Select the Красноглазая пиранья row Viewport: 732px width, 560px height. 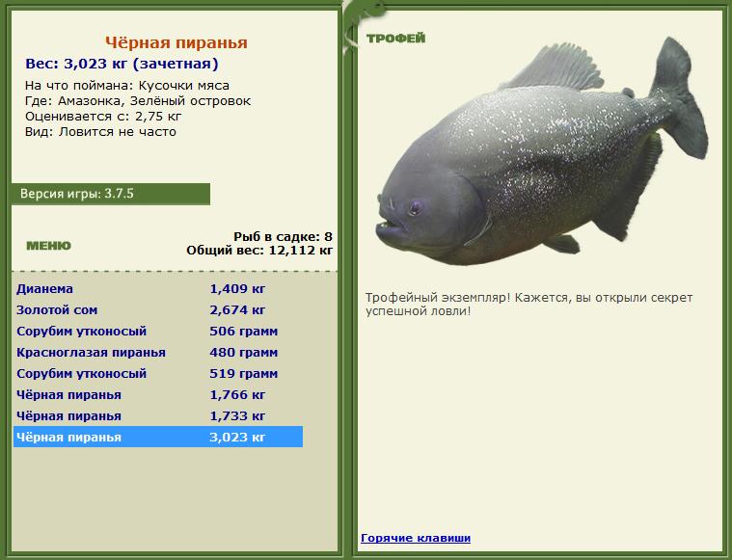coord(158,353)
